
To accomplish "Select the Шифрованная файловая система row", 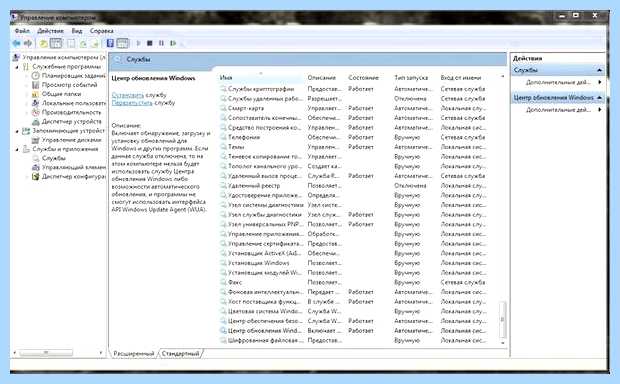I will [353, 340].
